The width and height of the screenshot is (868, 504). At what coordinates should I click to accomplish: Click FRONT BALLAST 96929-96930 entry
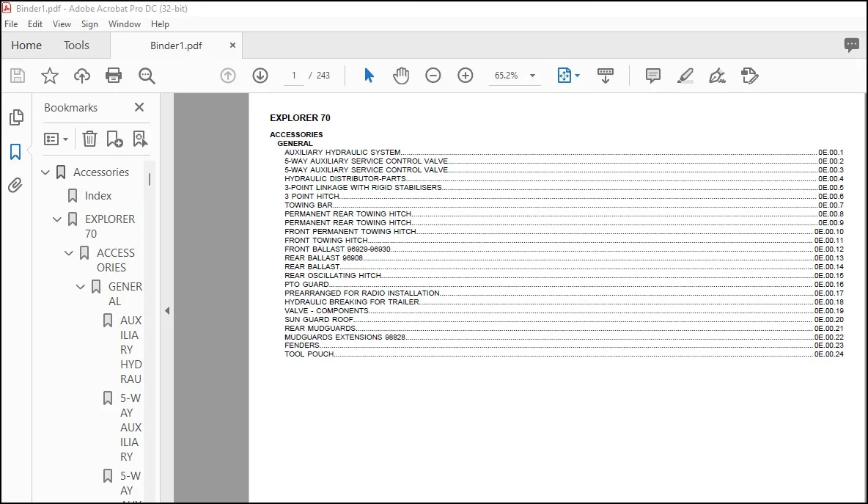(x=338, y=249)
